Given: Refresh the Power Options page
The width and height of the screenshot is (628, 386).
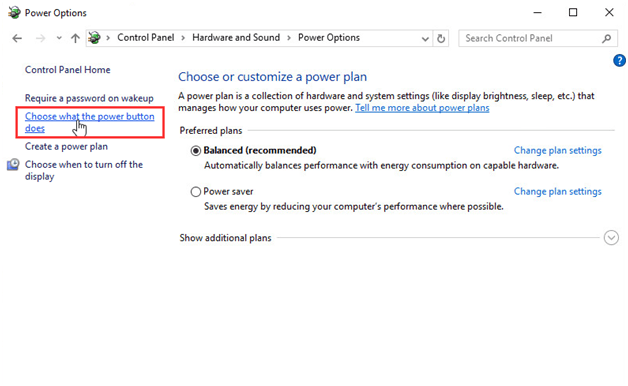Looking at the screenshot, I should point(441,39).
